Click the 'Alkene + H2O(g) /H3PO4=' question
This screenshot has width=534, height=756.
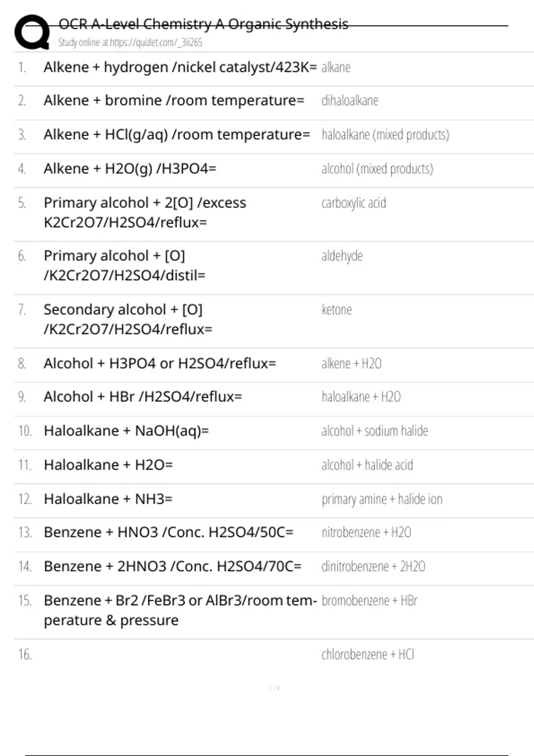click(x=130, y=169)
